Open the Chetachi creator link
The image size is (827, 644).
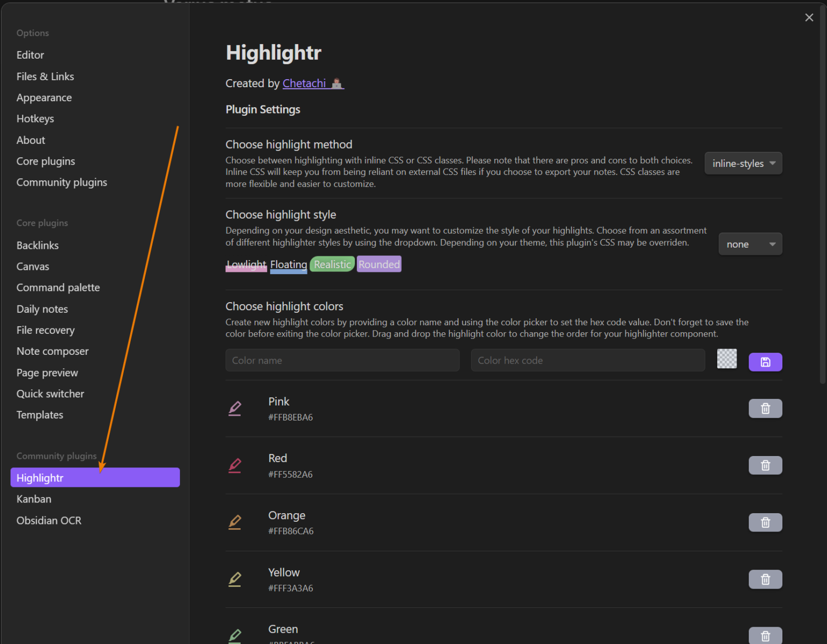click(304, 83)
